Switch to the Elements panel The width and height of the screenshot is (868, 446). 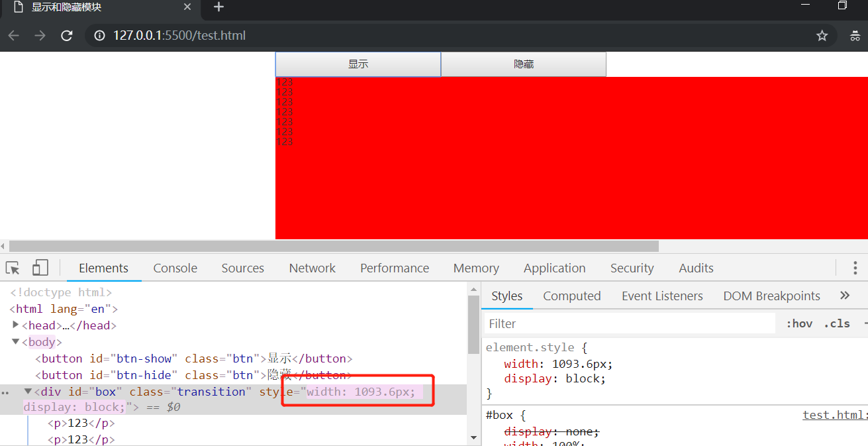point(103,268)
